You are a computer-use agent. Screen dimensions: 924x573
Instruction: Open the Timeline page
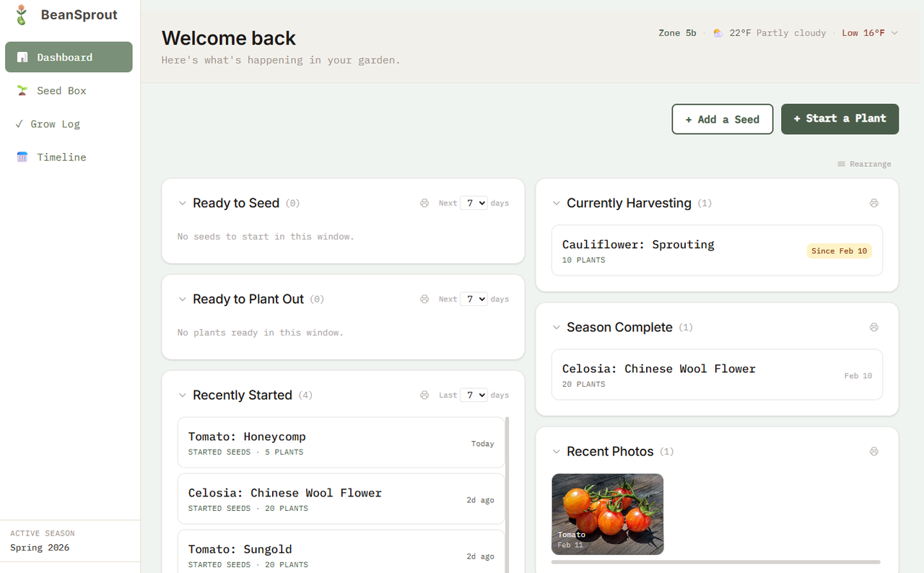click(x=61, y=157)
